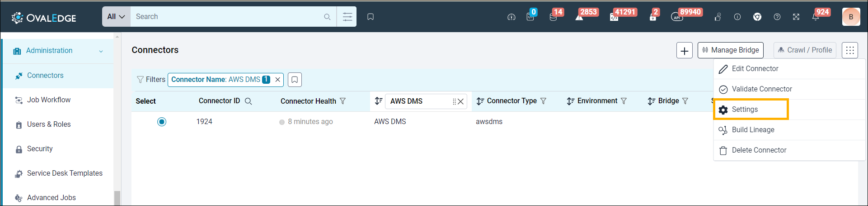Sort by Connector Type column
The width and height of the screenshot is (868, 206).
480,101
